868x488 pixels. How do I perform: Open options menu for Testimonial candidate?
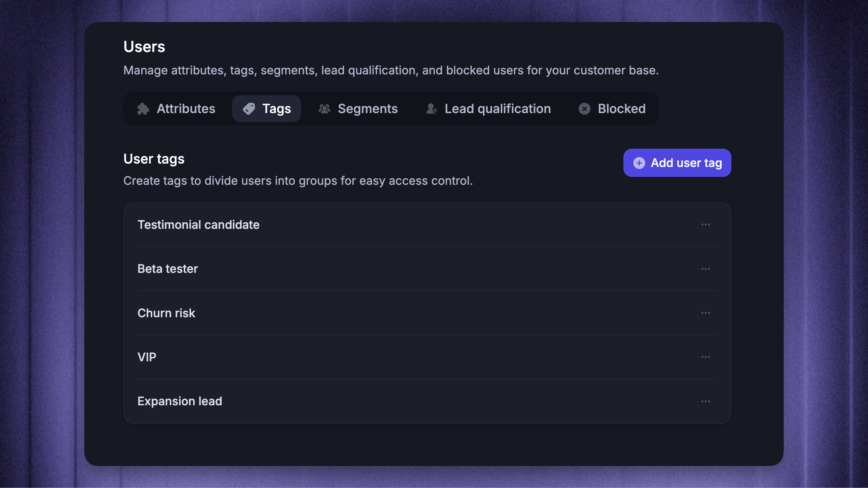pos(705,225)
